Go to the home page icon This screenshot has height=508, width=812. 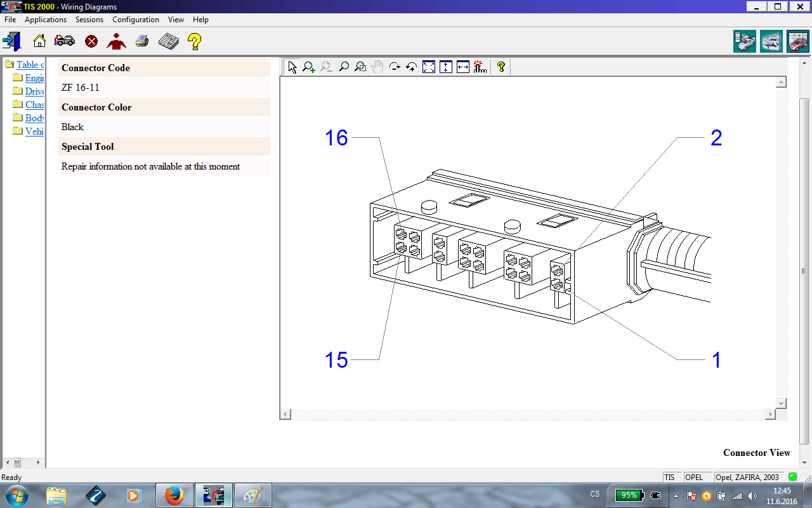(39, 42)
